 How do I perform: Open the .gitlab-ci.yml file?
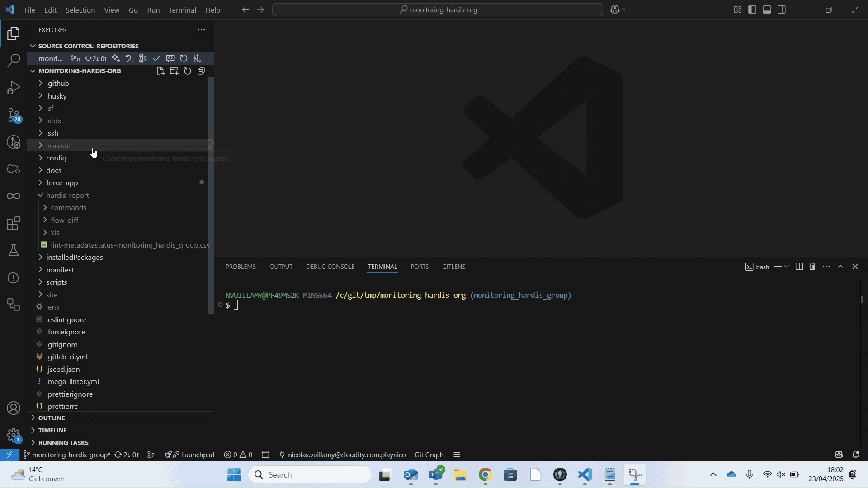(120, 357)
